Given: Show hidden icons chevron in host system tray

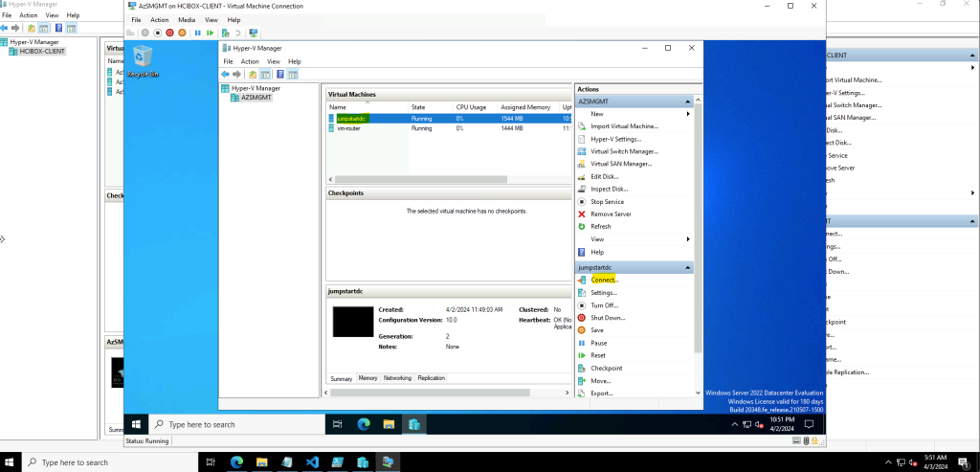Looking at the screenshot, I should pyautogui.click(x=888, y=462).
